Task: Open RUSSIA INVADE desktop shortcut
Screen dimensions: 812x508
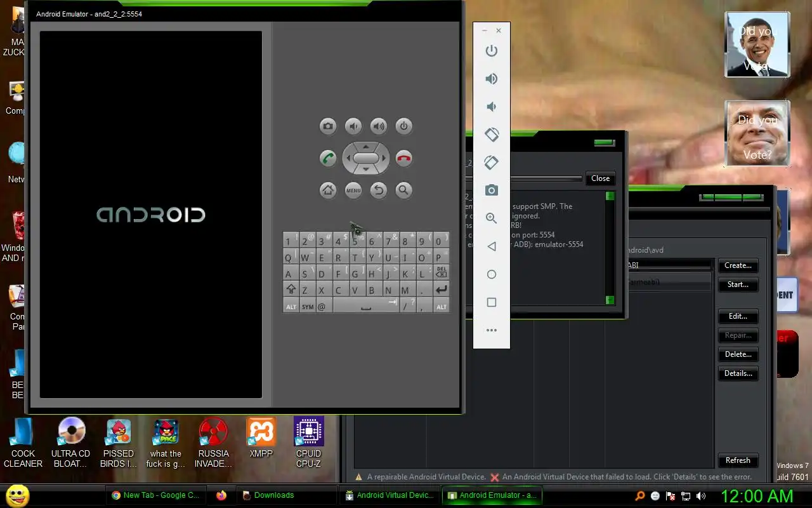Action: (x=214, y=443)
